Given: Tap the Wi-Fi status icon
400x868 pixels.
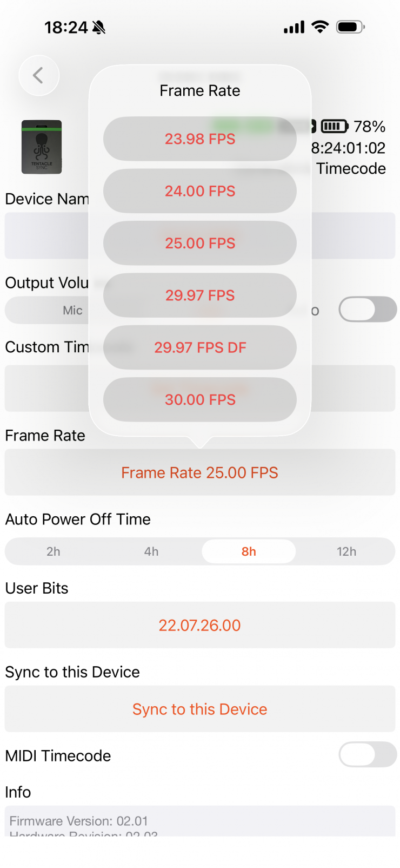Looking at the screenshot, I should click(321, 27).
